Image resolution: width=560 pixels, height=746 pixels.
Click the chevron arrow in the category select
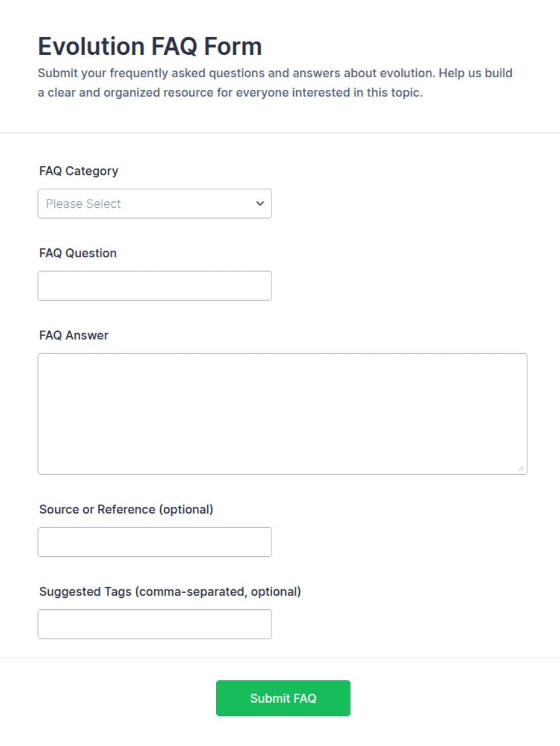coord(260,204)
